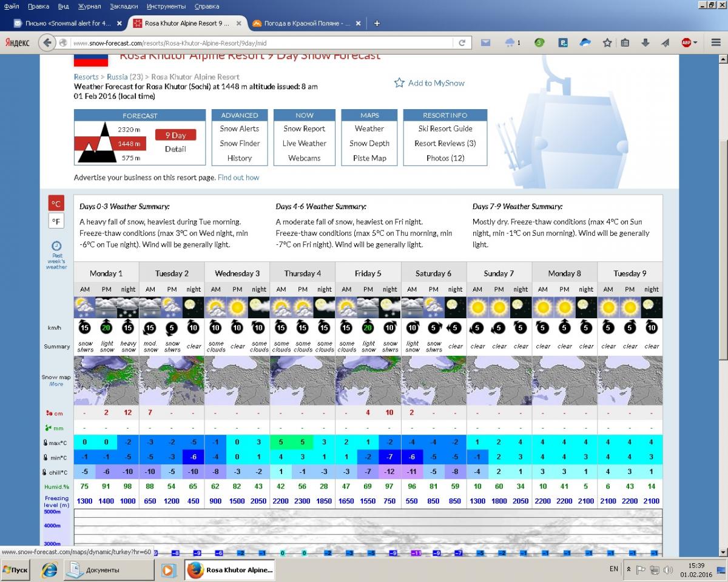Click the Find out how link
Viewport: 728px width, 582px height.
click(238, 178)
